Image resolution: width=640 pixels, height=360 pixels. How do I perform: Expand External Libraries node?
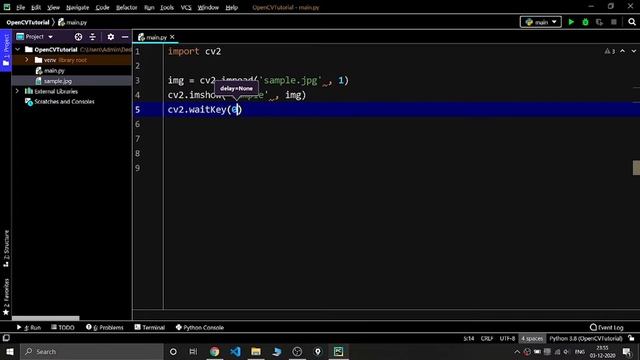(x=18, y=91)
